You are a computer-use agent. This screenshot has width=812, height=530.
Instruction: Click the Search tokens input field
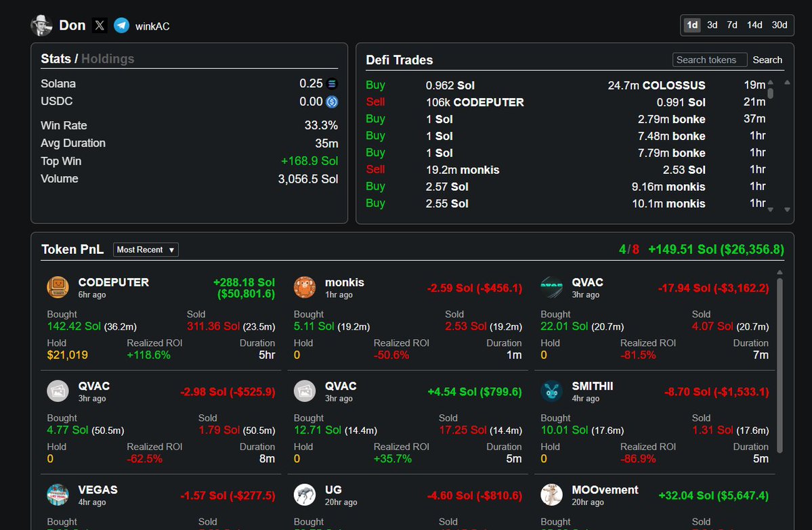(x=710, y=60)
